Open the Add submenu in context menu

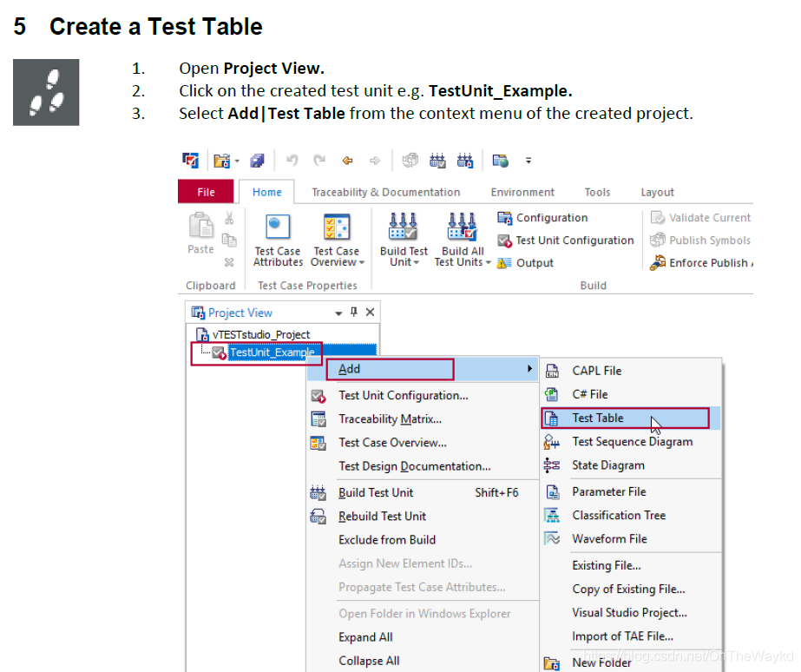coord(423,369)
